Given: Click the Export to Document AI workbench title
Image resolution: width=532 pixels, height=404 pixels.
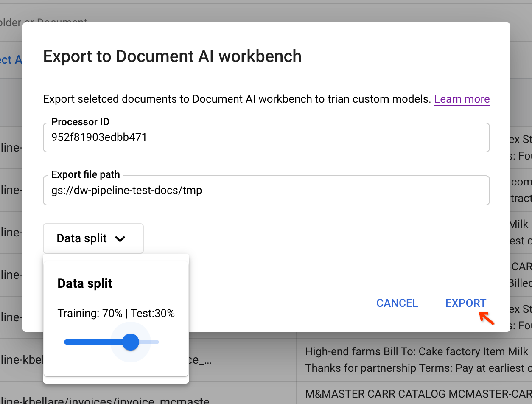Looking at the screenshot, I should pyautogui.click(x=172, y=56).
